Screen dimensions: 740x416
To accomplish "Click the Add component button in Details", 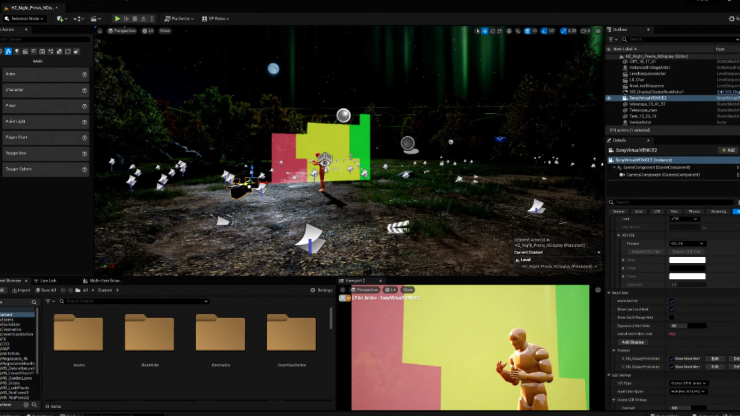I will [x=727, y=150].
